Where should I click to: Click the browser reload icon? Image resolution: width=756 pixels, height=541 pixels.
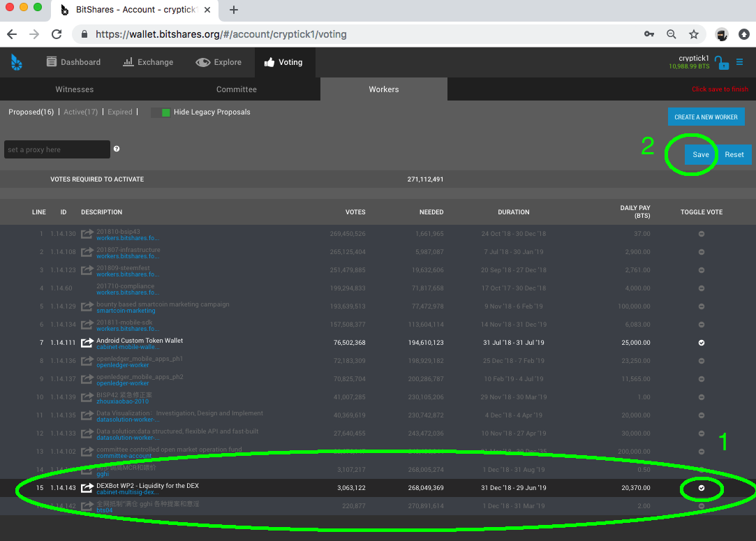[57, 34]
